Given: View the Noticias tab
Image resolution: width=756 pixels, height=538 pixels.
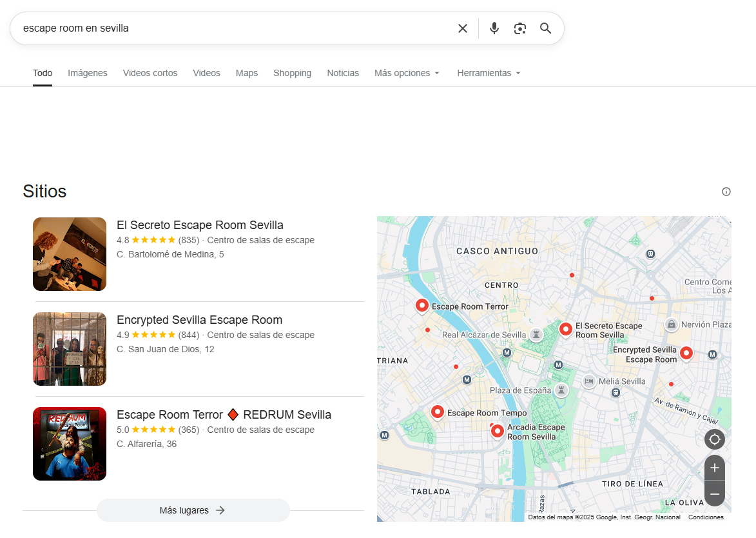Looking at the screenshot, I should click(343, 73).
